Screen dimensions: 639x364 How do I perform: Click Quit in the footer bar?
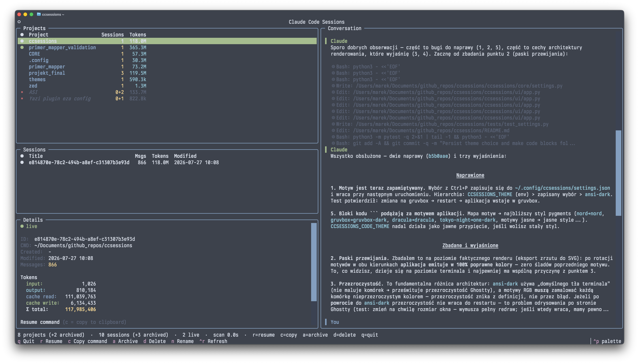(26, 341)
